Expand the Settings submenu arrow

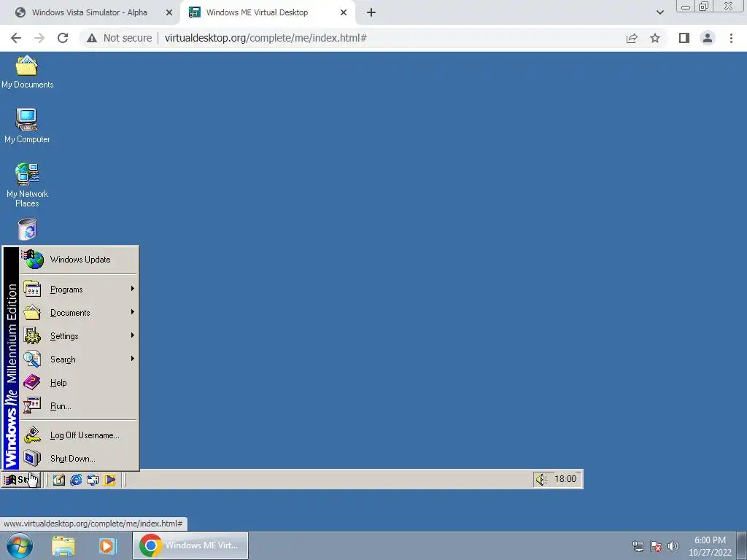coord(133,335)
